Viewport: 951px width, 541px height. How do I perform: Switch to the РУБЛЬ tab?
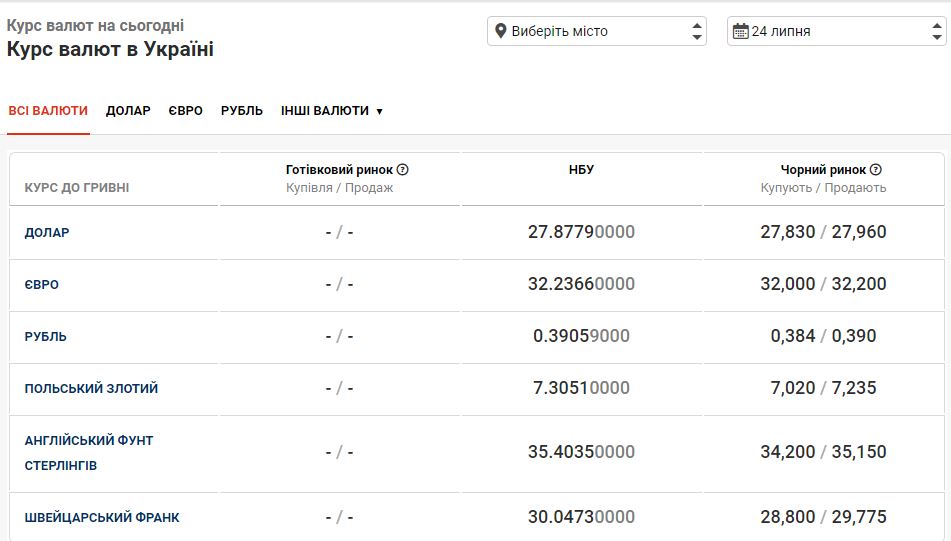(242, 111)
